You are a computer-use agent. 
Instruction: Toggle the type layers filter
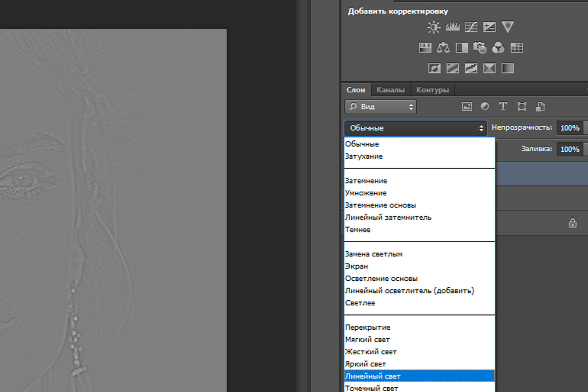(x=503, y=107)
